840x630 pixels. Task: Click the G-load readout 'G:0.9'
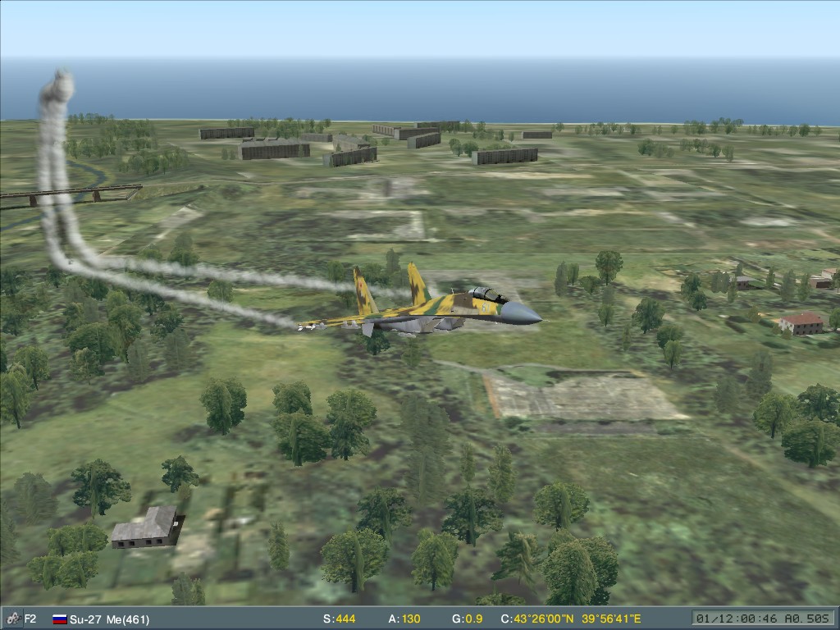pos(467,619)
